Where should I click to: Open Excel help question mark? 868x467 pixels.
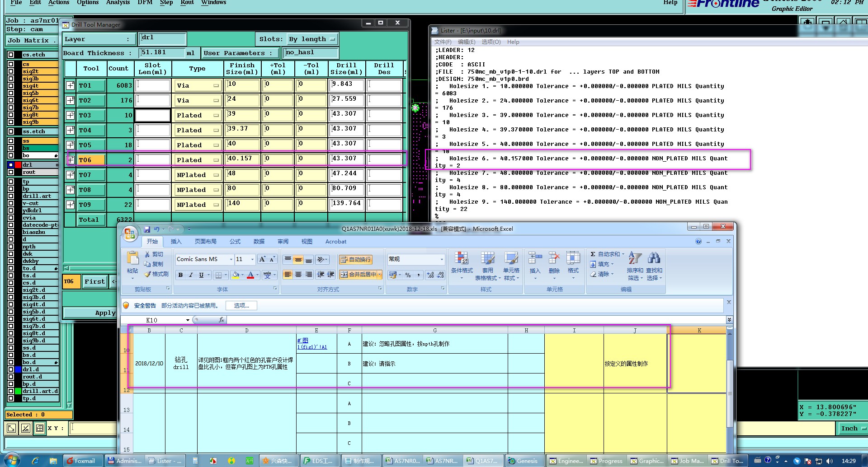[698, 241]
